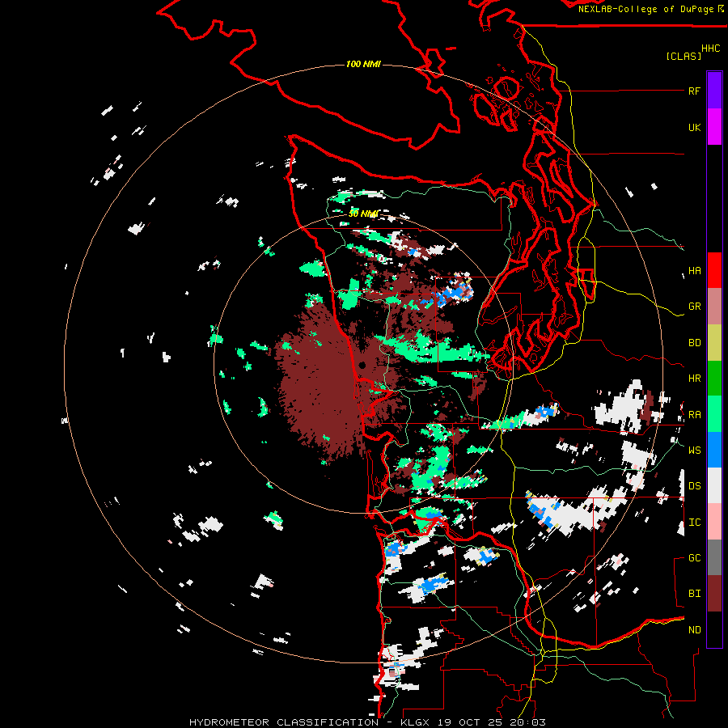Click the [CLAS] units label

click(x=684, y=57)
